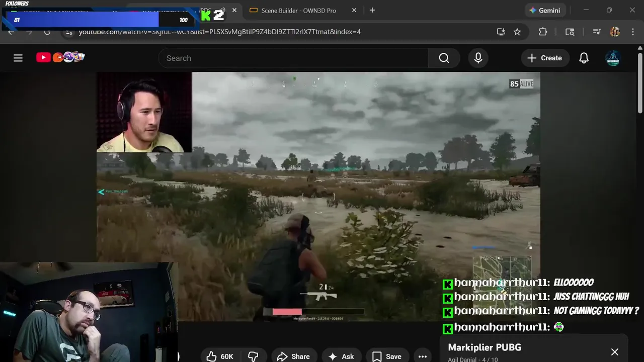Open Chrome extensions puzzle icon

pos(543,32)
